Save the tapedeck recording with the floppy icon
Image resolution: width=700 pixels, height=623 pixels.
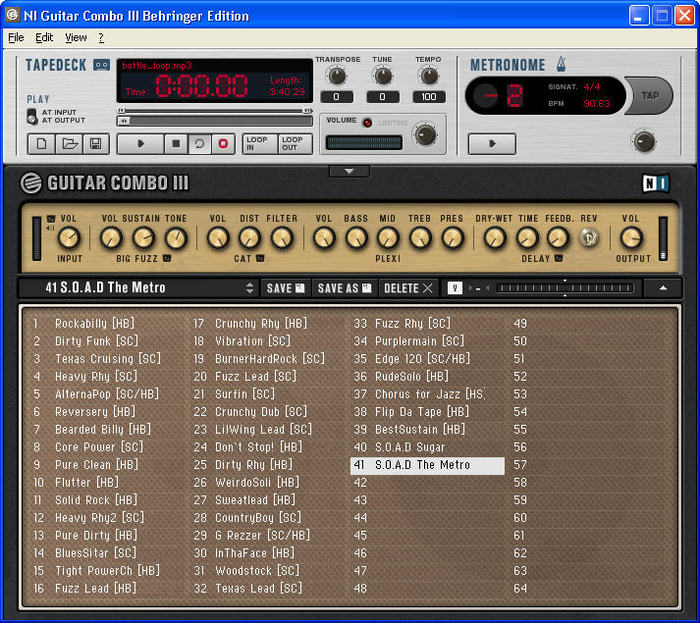point(96,144)
